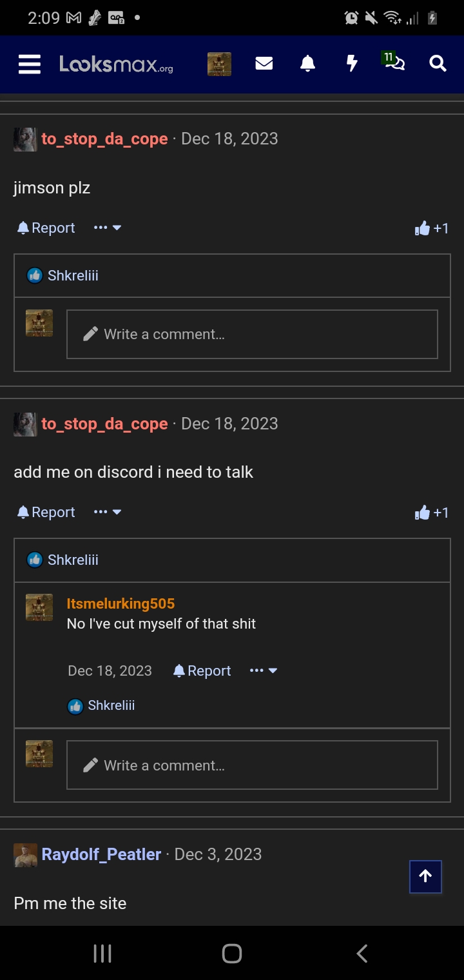Viewport: 464px width, 980px height.
Task: Tap Android back navigation button
Action: click(x=362, y=954)
